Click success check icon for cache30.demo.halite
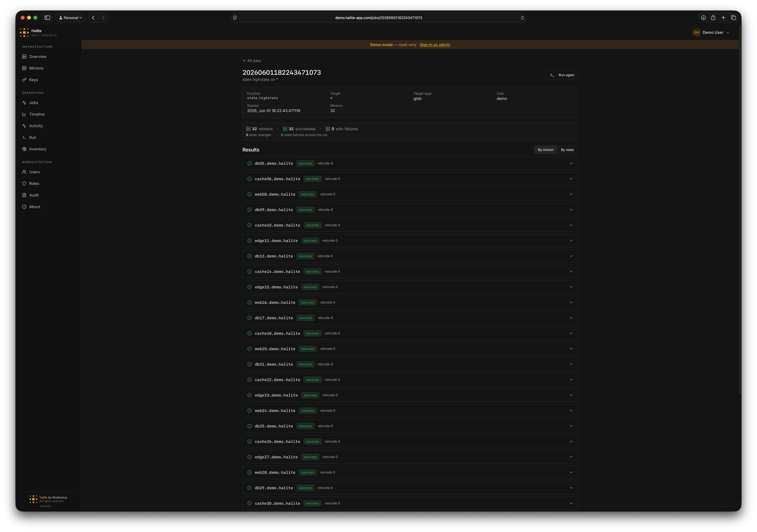Screen dimensions: 757x532 250,503
